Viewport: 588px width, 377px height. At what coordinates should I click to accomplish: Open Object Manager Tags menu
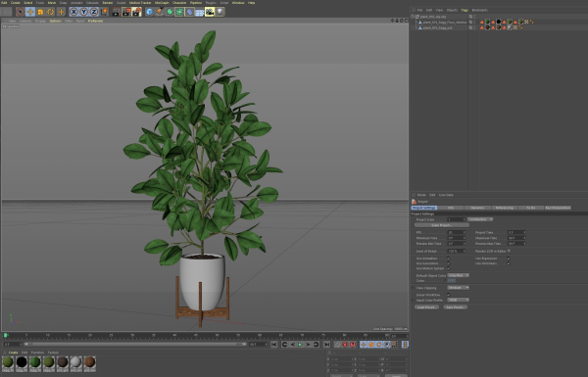pyautogui.click(x=465, y=10)
